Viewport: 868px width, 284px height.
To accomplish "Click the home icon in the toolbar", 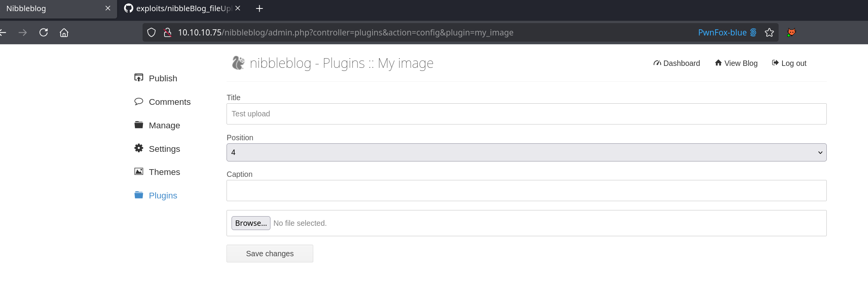I will pyautogui.click(x=64, y=32).
